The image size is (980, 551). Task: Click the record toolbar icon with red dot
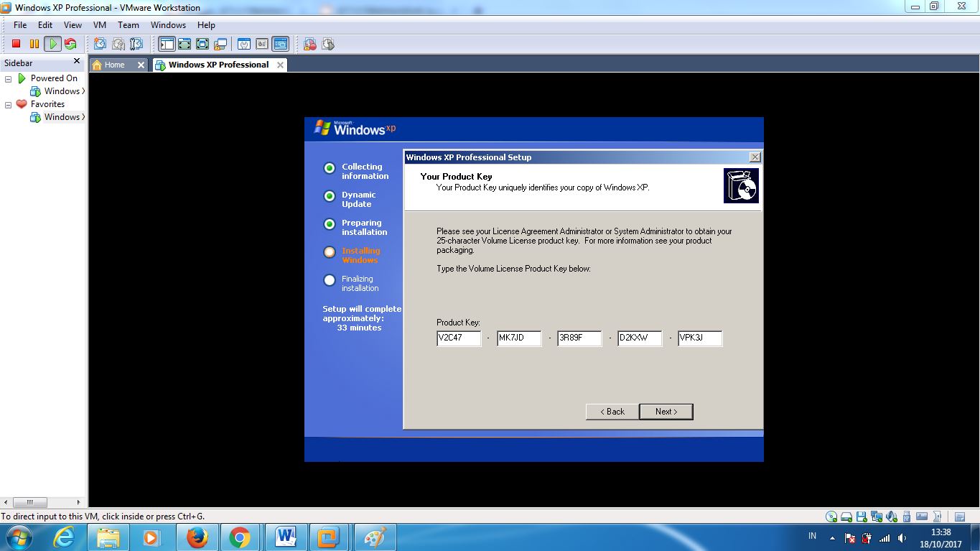310,45
